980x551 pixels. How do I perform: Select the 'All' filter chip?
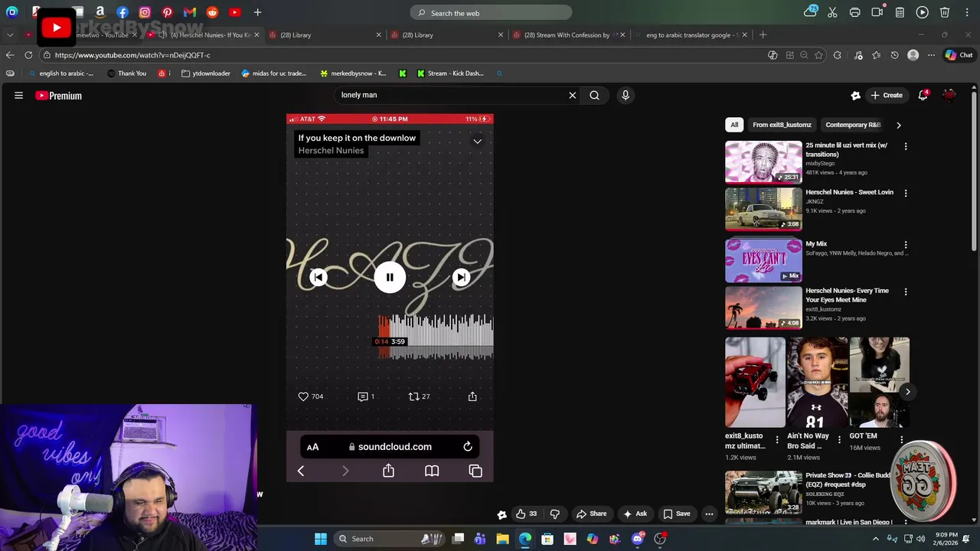[x=734, y=125]
